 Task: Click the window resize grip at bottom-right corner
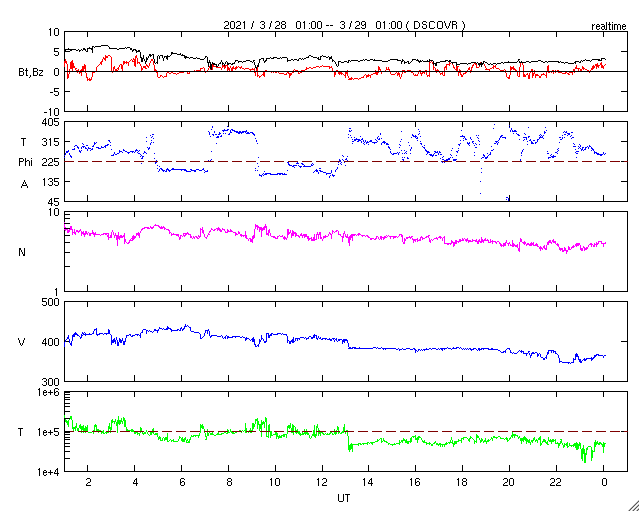pyautogui.click(x=633, y=506)
